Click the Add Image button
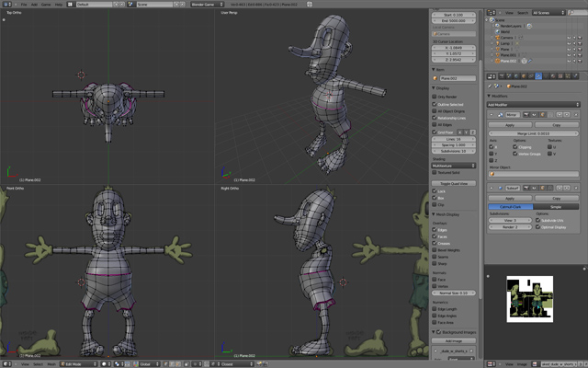The width and height of the screenshot is (588, 368). (454, 341)
